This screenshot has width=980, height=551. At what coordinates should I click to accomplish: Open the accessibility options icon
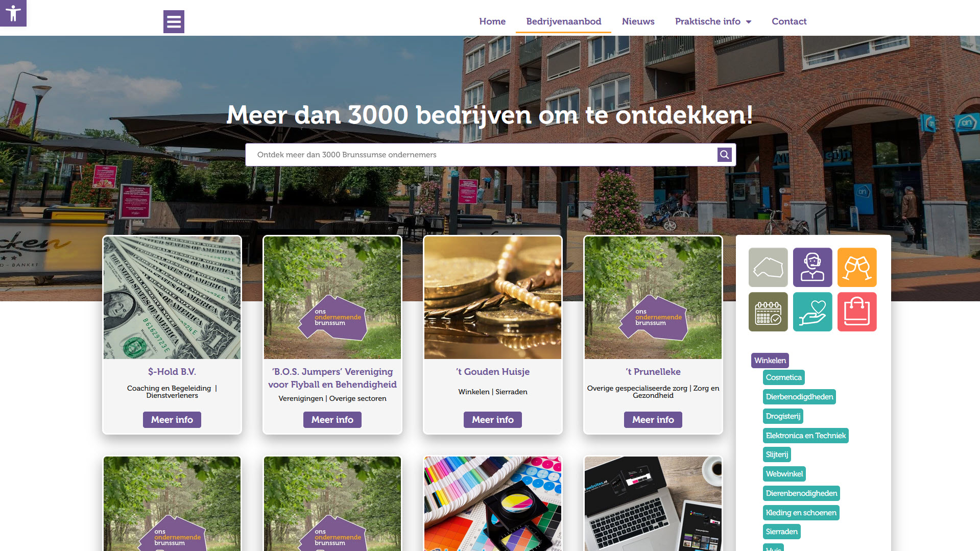[13, 13]
